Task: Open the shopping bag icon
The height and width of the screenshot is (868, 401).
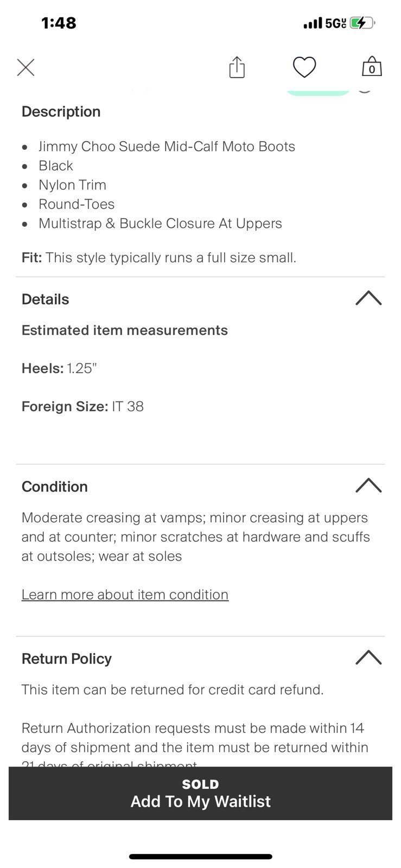Action: point(372,66)
